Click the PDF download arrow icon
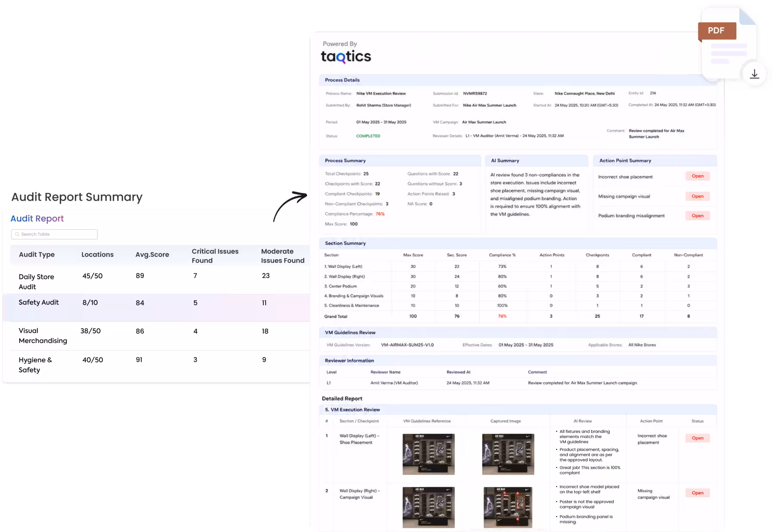Image resolution: width=775 pixels, height=532 pixels. (754, 74)
